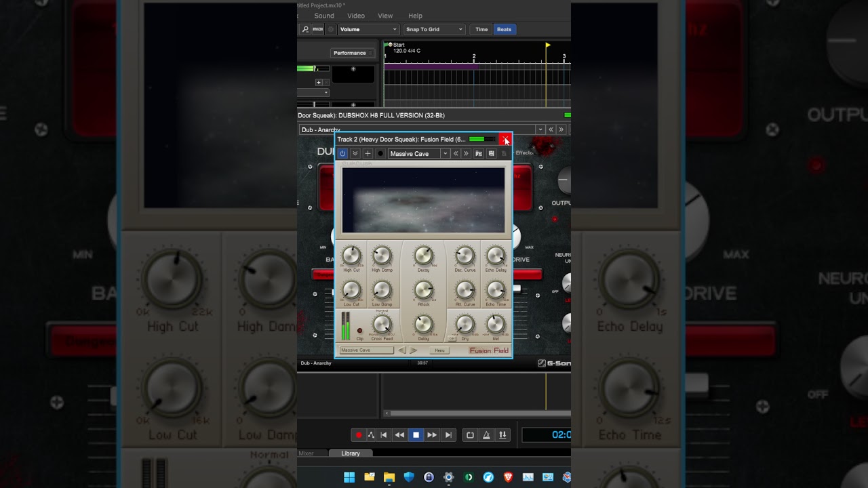Close the Fusion Field plugin window
The image size is (868, 488).
(505, 139)
